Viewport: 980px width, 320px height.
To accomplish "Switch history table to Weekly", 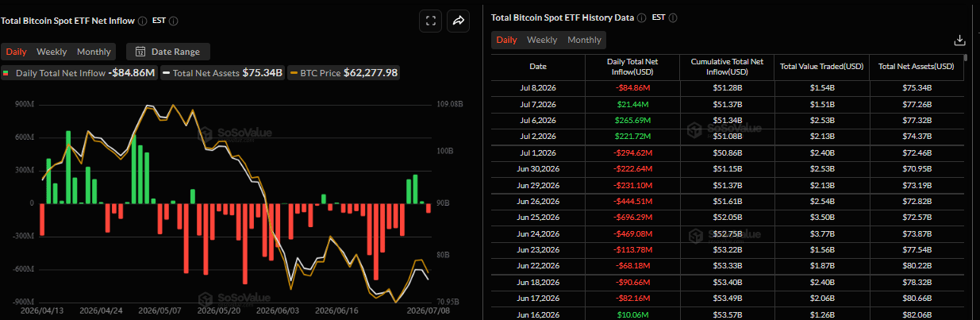I will coord(542,40).
